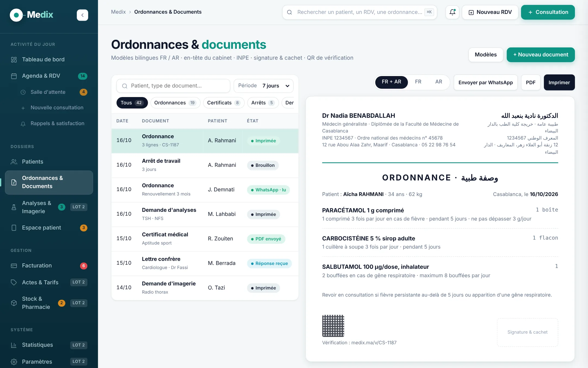Viewport: 588px width, 368px height.
Task: Open Paramètres
Action: tap(49, 362)
